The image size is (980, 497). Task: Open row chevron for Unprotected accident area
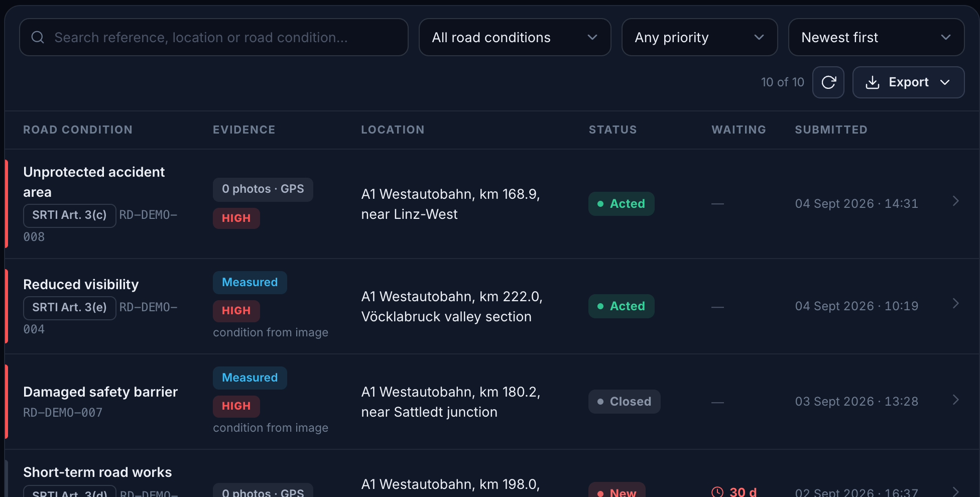955,201
